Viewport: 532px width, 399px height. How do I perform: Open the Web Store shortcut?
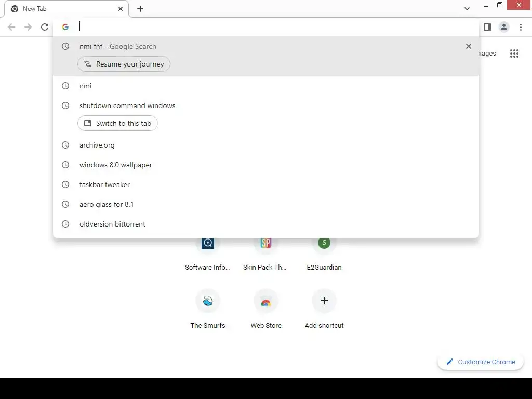tap(265, 310)
